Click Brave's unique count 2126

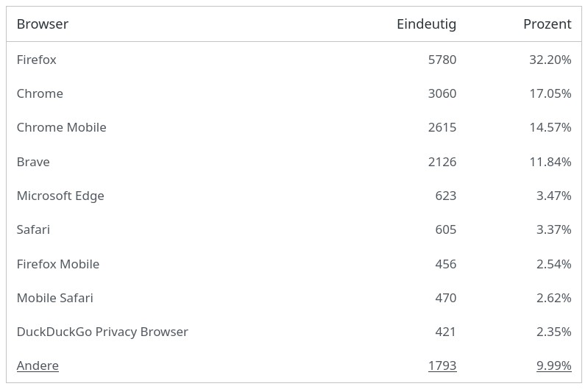[x=442, y=162]
